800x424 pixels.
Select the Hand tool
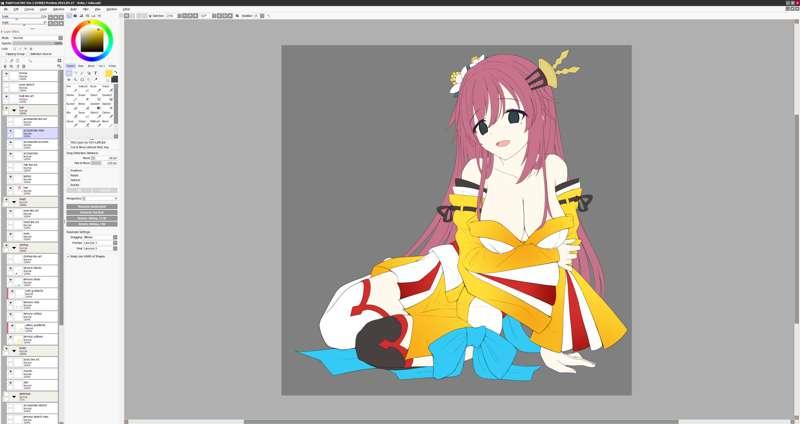click(89, 80)
